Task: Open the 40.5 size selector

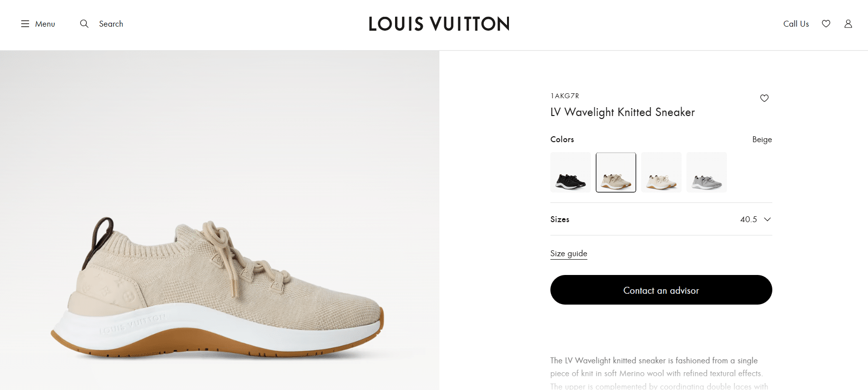Action: (749, 219)
